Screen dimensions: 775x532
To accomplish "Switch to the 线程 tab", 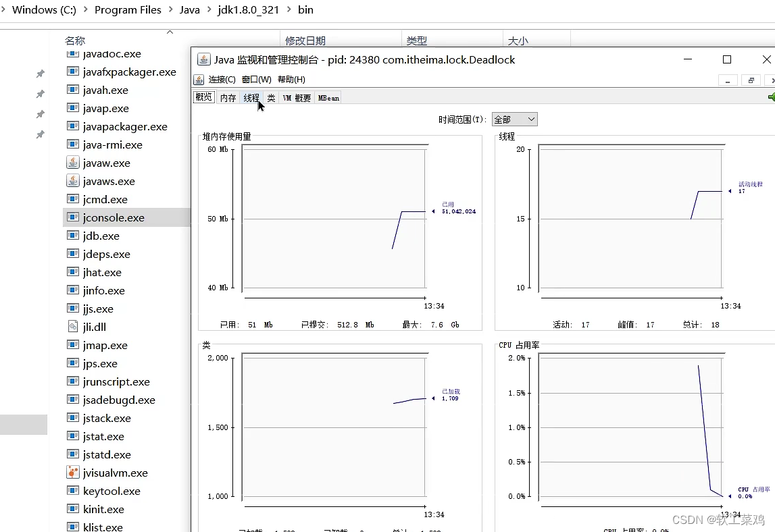I will tap(251, 98).
